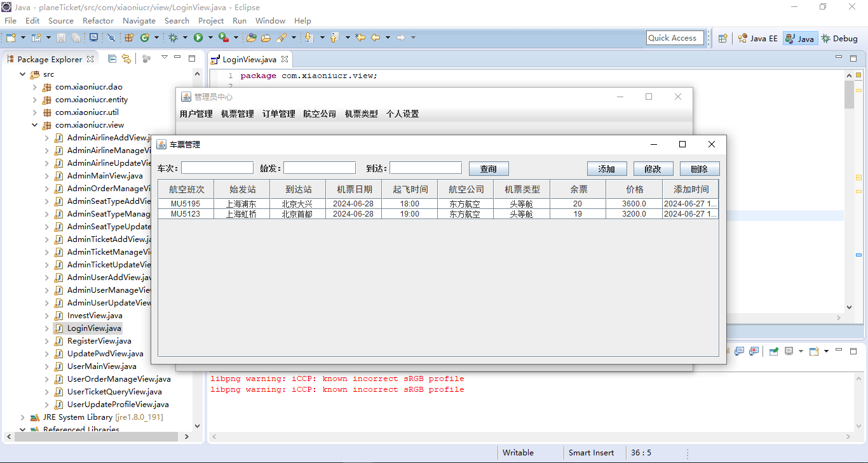Select RegisterView.java in Package Explorer

coord(99,341)
